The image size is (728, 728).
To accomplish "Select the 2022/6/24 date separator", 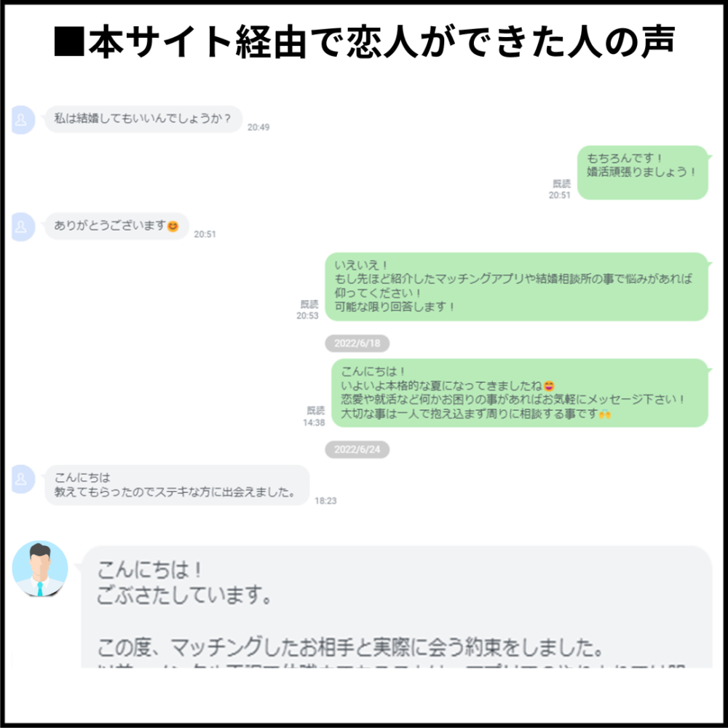I will click(x=357, y=449).
